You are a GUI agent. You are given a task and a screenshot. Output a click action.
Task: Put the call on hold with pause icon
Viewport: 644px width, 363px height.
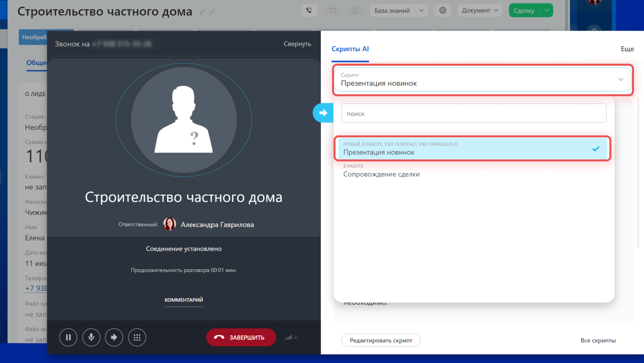click(68, 337)
